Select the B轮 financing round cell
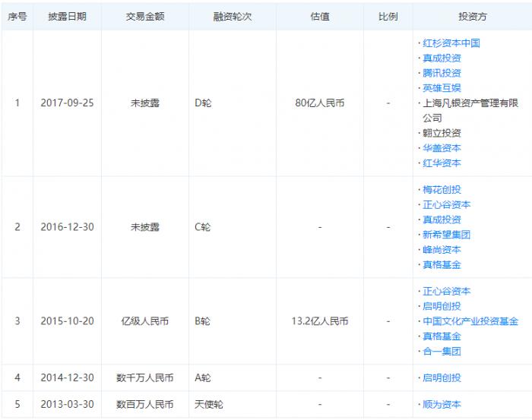The width and height of the screenshot is (532, 420). tap(203, 321)
